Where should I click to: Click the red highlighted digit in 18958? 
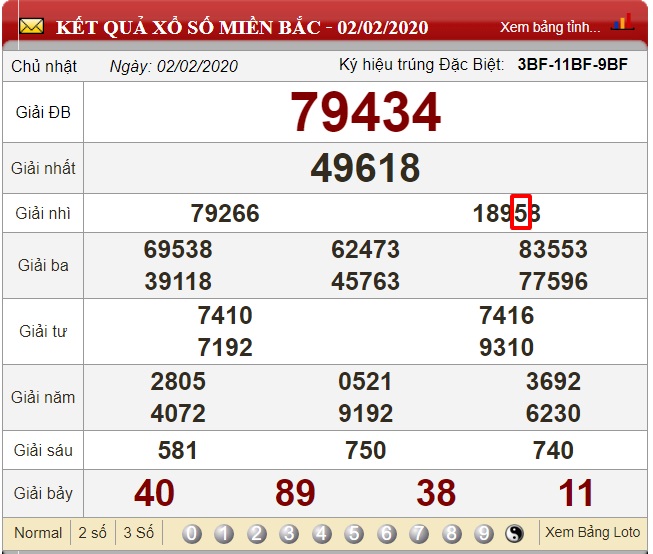(x=520, y=212)
